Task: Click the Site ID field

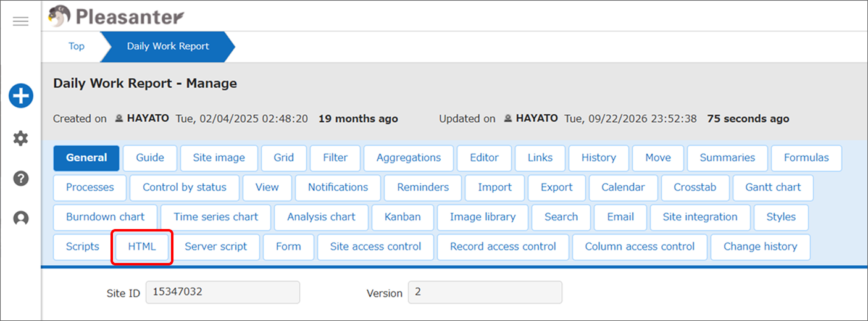Action: (x=223, y=293)
